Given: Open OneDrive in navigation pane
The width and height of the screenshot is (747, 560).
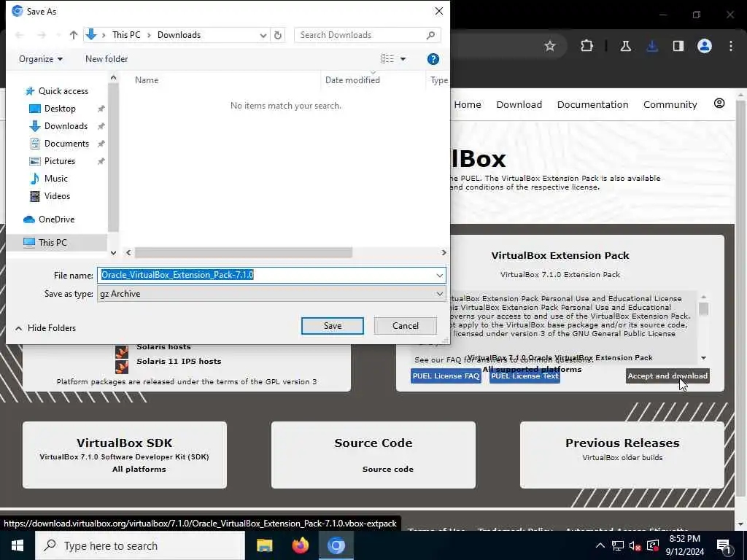Looking at the screenshot, I should (x=56, y=219).
